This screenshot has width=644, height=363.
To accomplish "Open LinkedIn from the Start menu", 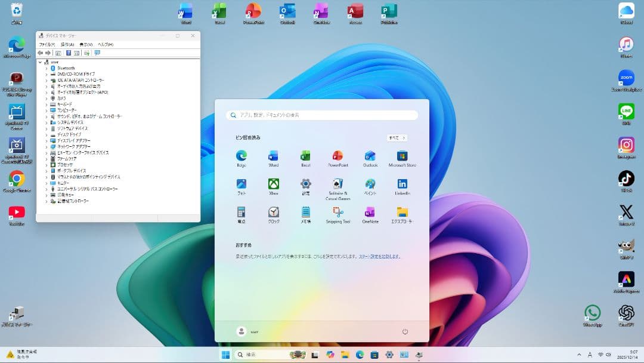I will click(401, 184).
